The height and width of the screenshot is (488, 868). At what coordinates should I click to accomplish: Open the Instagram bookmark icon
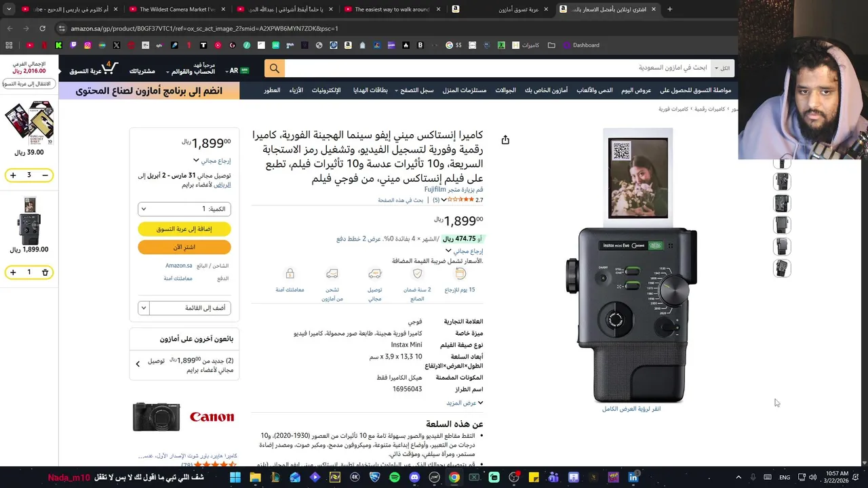pos(87,45)
